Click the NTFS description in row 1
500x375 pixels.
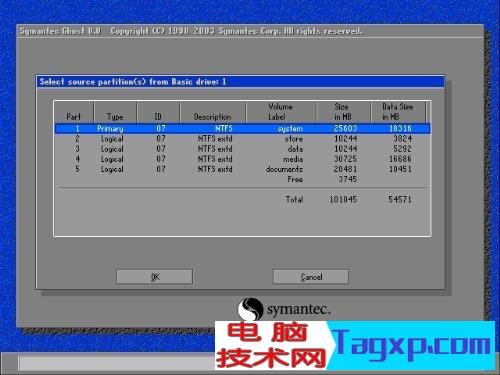pyautogui.click(x=224, y=128)
